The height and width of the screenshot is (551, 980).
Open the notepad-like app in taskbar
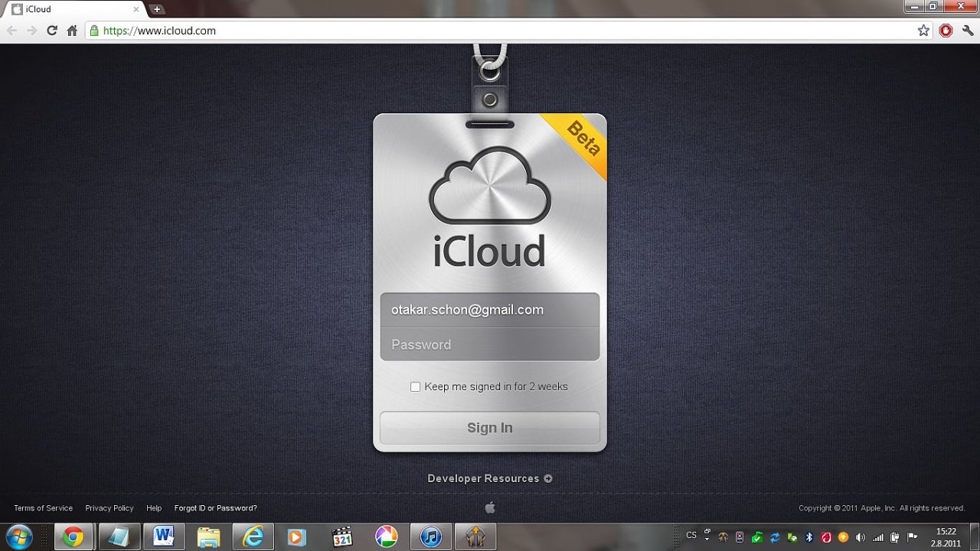click(119, 537)
